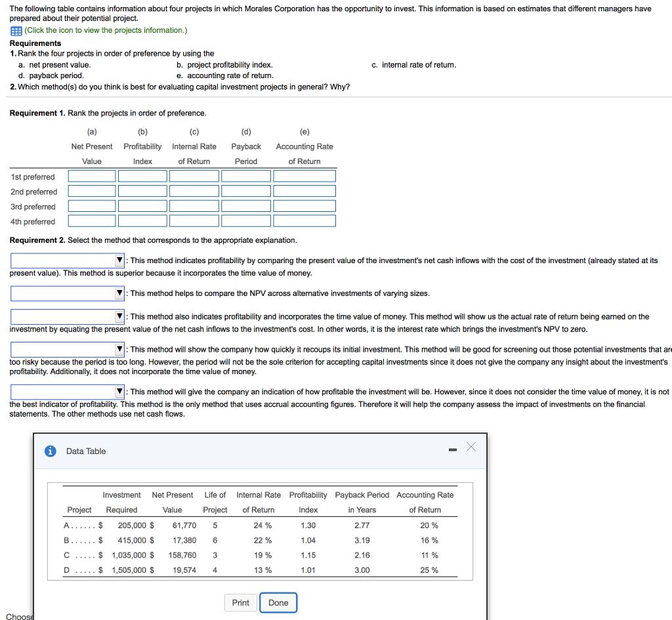Click the Done button
Viewport: 672px width, 620px height.
[278, 602]
